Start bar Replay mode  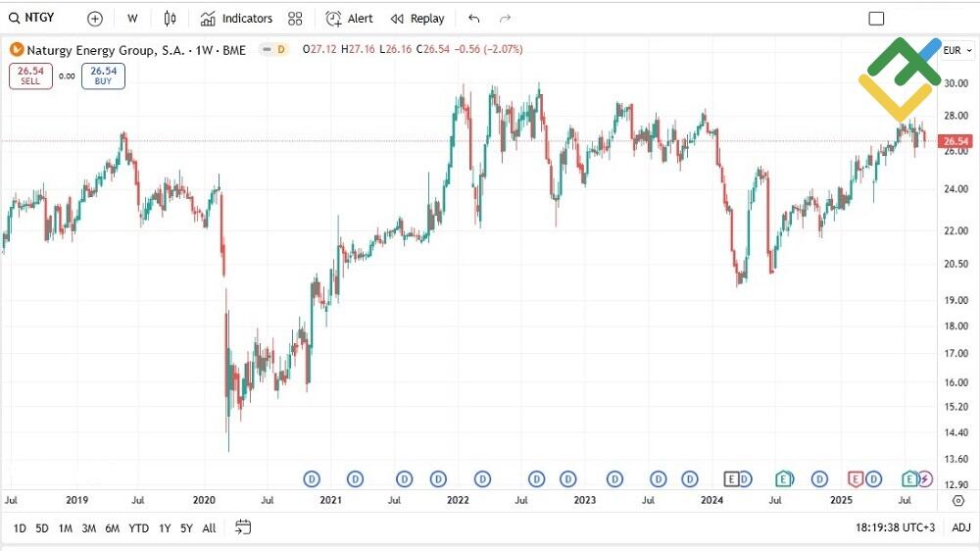417,19
